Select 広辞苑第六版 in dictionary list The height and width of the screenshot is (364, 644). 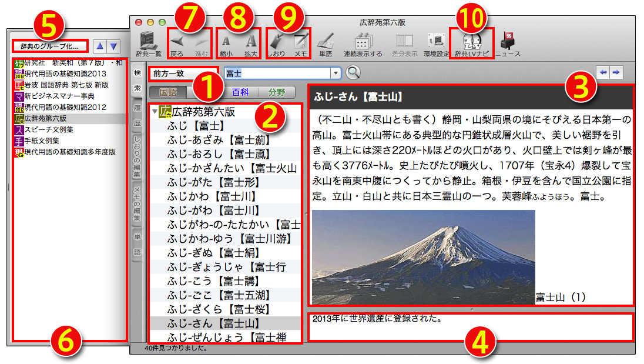tap(70, 118)
